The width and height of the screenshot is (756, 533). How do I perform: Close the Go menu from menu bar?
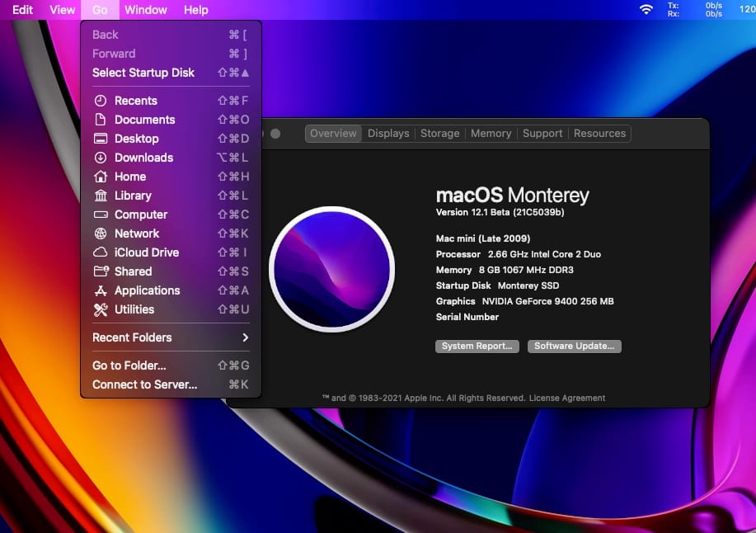[x=100, y=10]
